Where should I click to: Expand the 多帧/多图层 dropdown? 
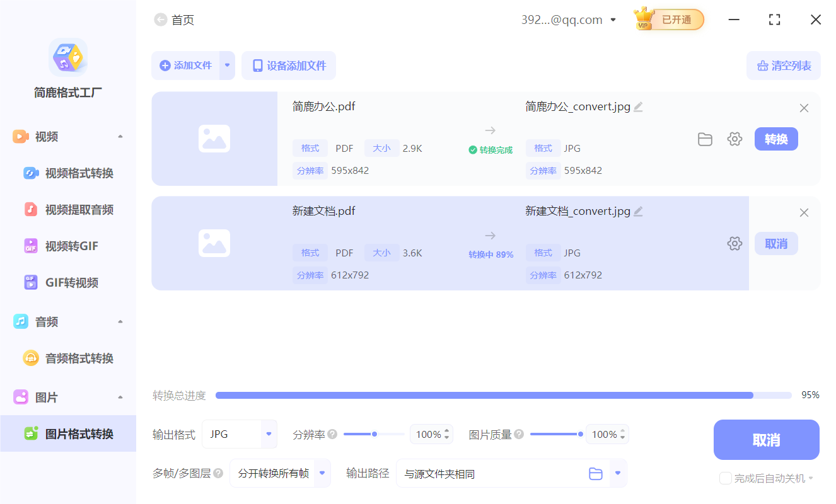[x=322, y=473]
